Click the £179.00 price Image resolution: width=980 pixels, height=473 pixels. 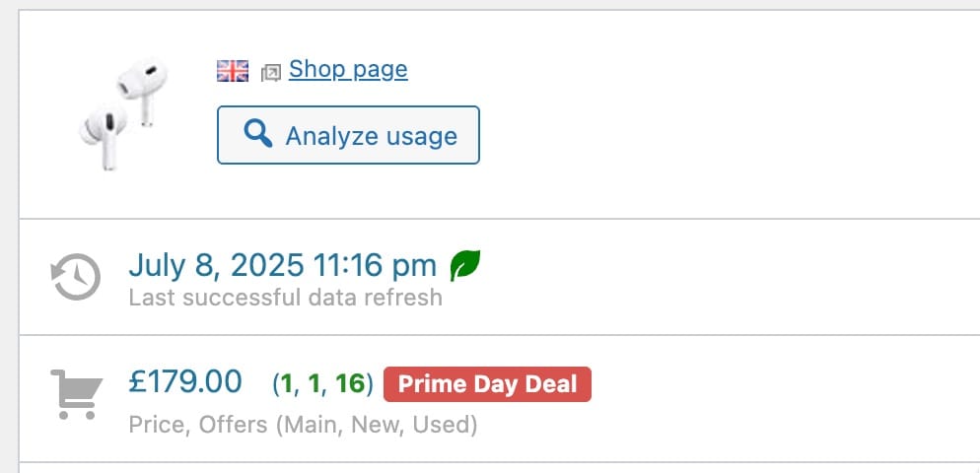(x=185, y=381)
